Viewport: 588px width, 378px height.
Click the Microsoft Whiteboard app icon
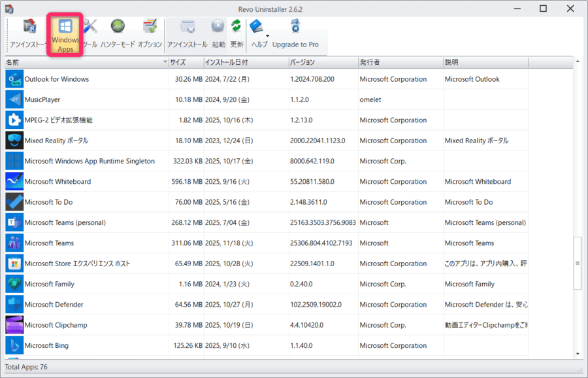pyautogui.click(x=14, y=181)
